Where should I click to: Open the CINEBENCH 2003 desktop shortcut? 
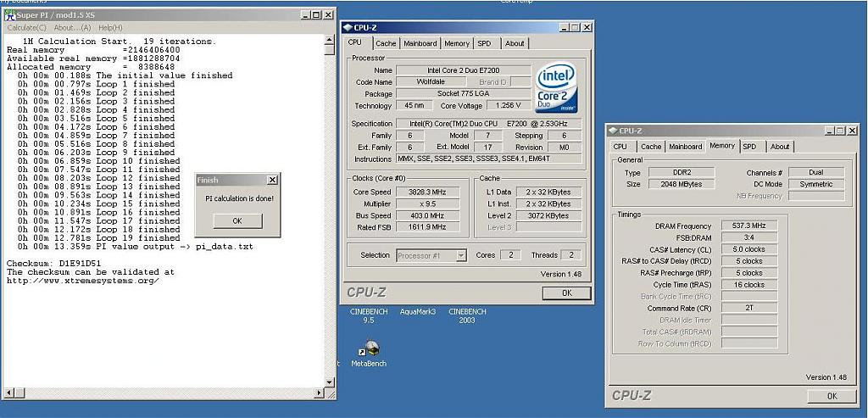(x=467, y=315)
